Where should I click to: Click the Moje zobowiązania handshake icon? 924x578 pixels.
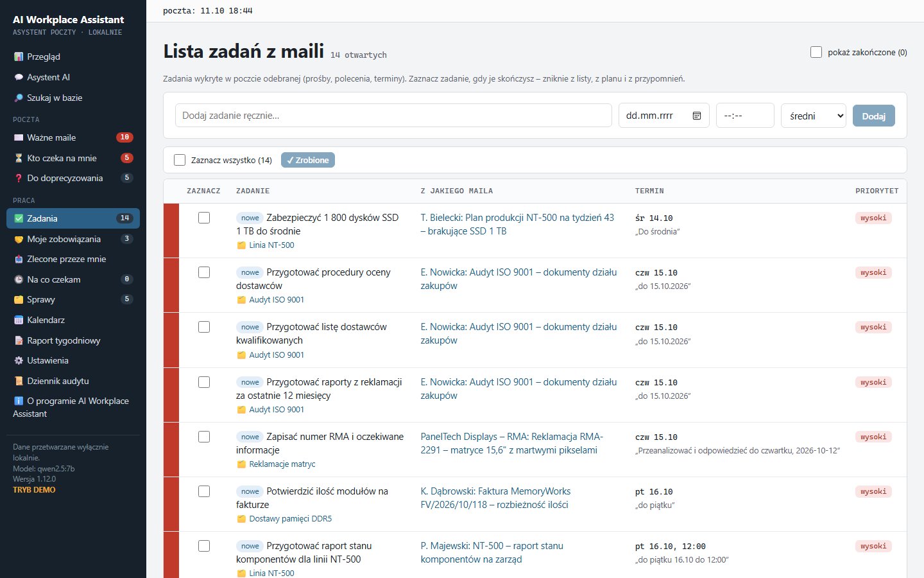tap(19, 240)
